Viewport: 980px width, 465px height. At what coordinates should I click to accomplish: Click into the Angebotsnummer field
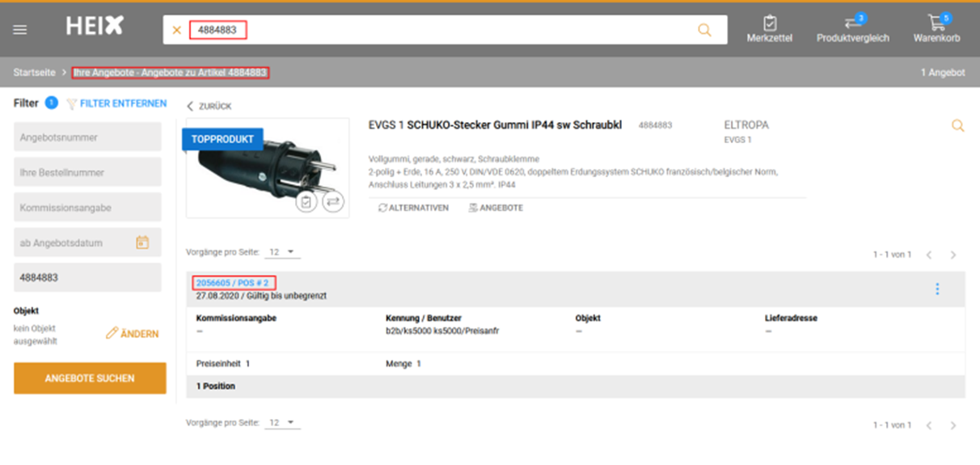click(x=87, y=137)
